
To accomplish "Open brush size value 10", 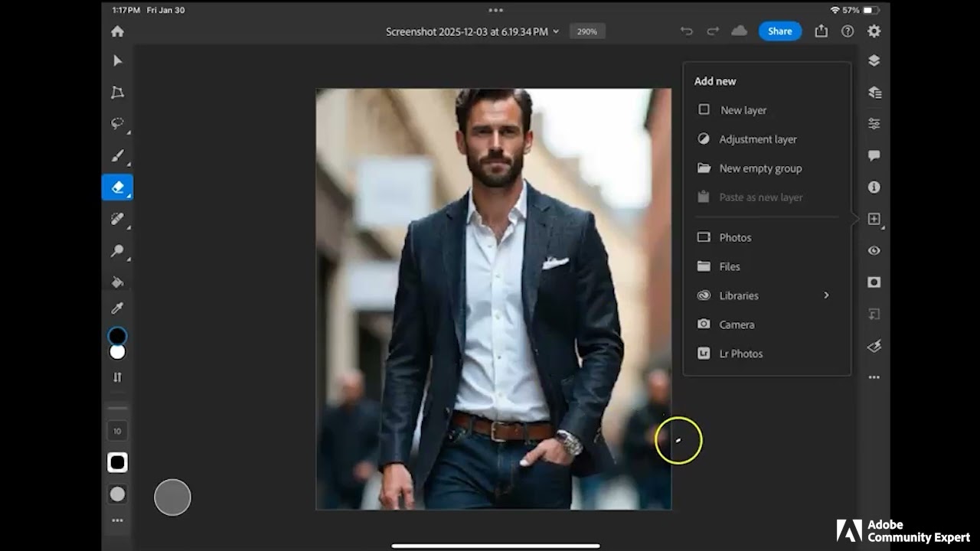I will 117,431.
